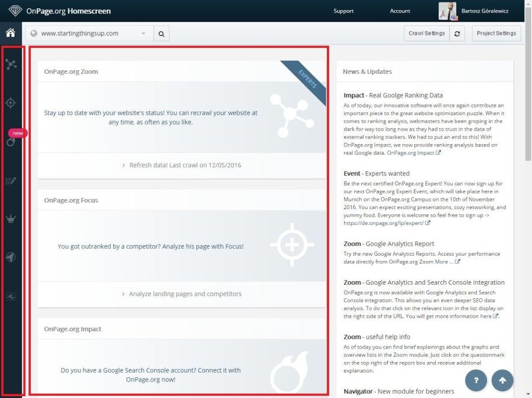The image size is (532, 398).
Task: Open the crown sidebar icon
Action: 11,218
